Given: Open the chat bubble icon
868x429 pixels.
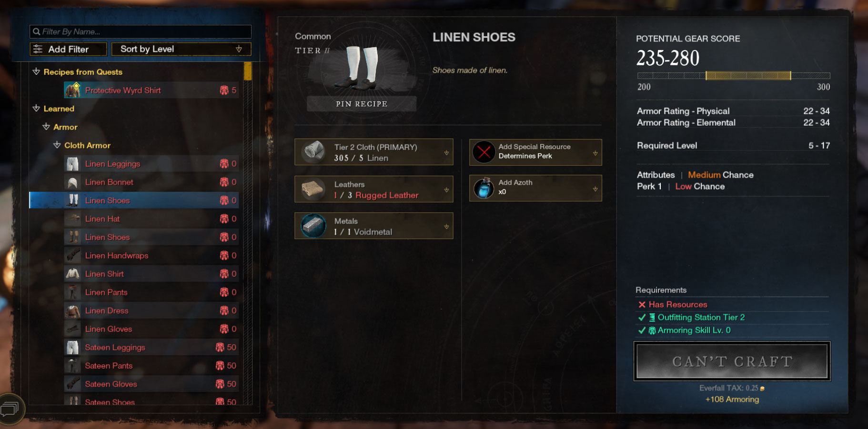Looking at the screenshot, I should (10, 409).
